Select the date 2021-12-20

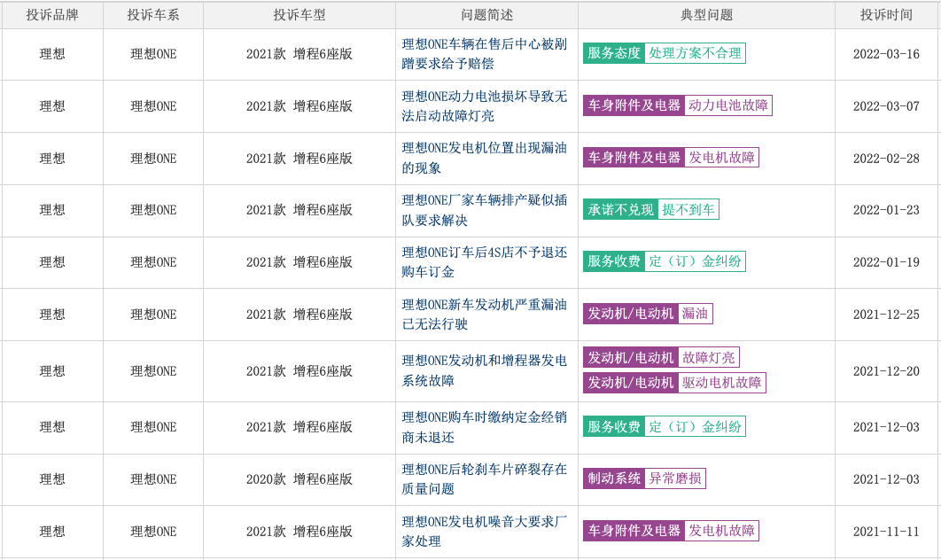point(886,371)
